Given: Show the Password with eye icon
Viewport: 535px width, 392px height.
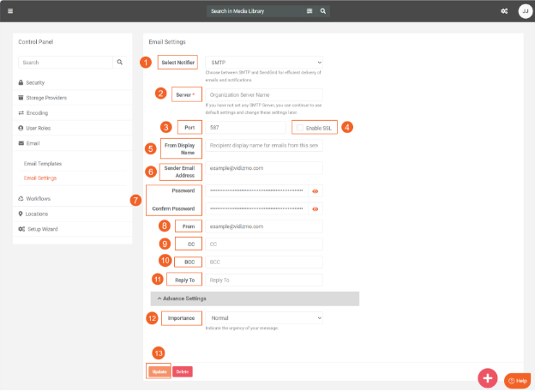Looking at the screenshot, I should click(x=316, y=190).
